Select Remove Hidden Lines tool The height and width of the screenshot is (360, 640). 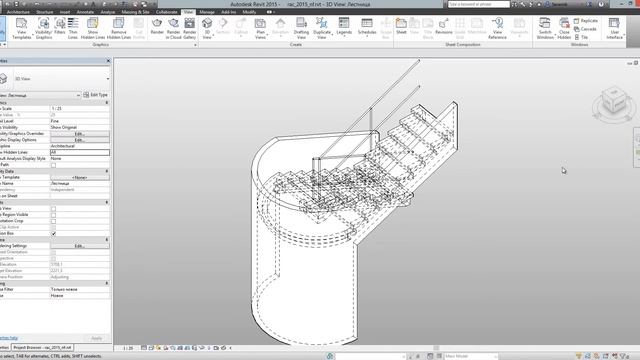(119, 29)
